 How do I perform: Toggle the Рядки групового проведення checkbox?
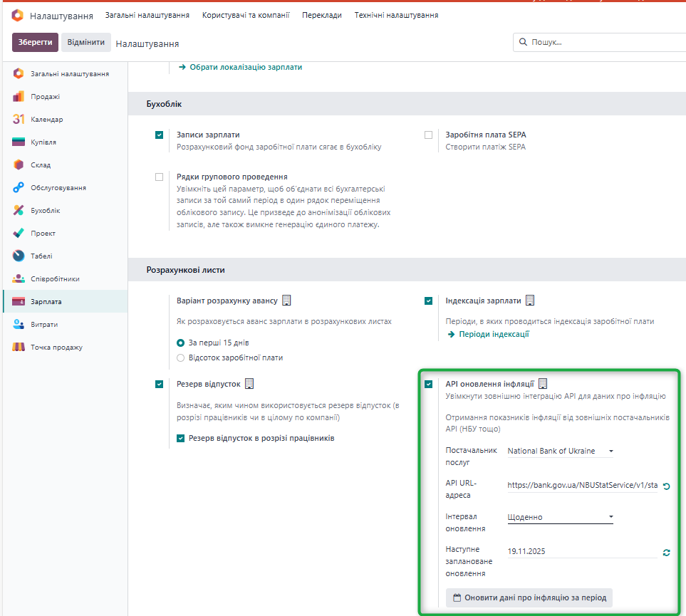[159, 177]
